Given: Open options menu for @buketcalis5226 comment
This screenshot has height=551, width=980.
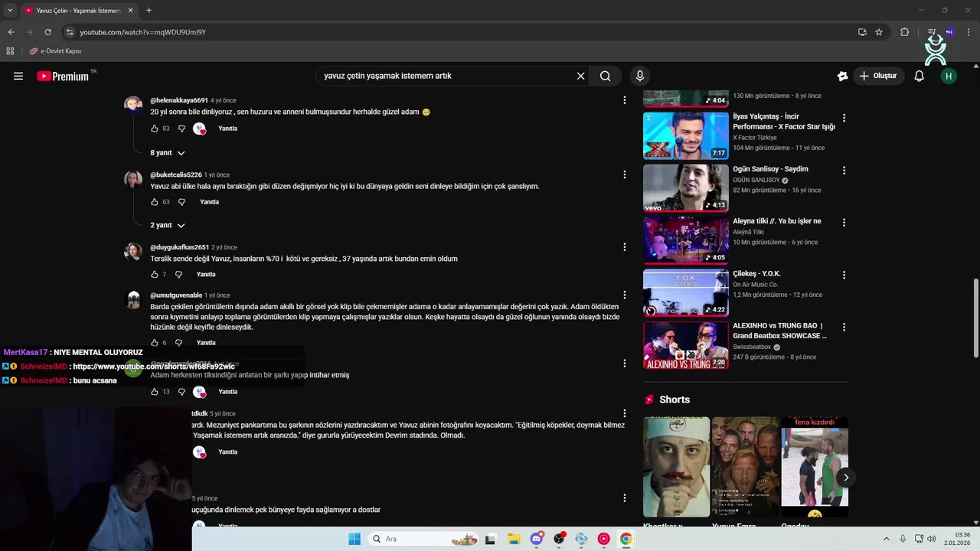Looking at the screenshot, I should (625, 174).
